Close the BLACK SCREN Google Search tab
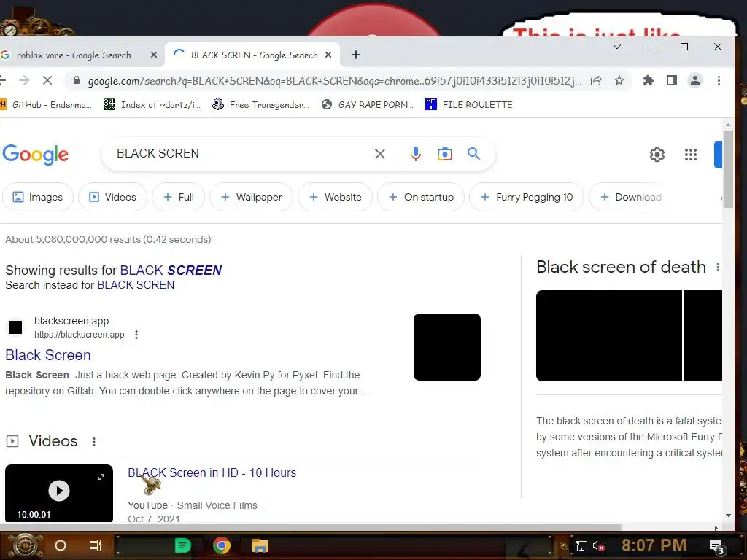 tap(328, 55)
